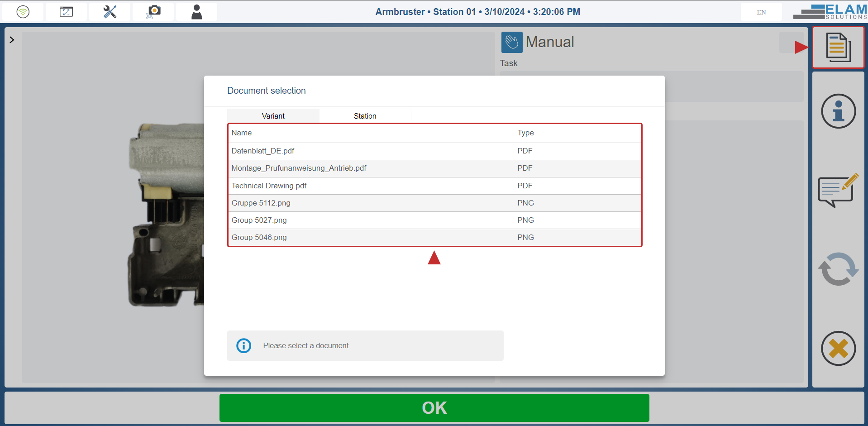Refresh the current task view

(x=838, y=269)
